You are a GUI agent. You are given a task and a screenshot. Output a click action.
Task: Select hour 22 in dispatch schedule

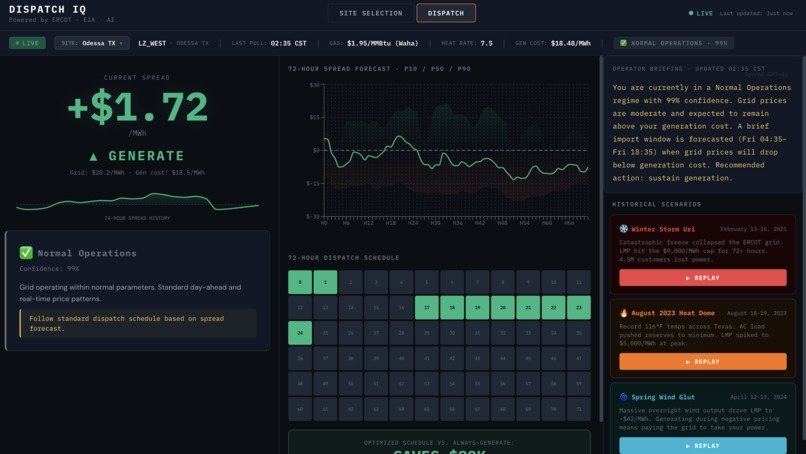coord(554,307)
